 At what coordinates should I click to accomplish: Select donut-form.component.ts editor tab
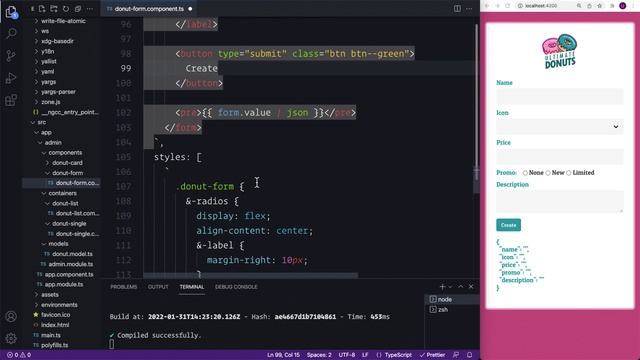(149, 9)
